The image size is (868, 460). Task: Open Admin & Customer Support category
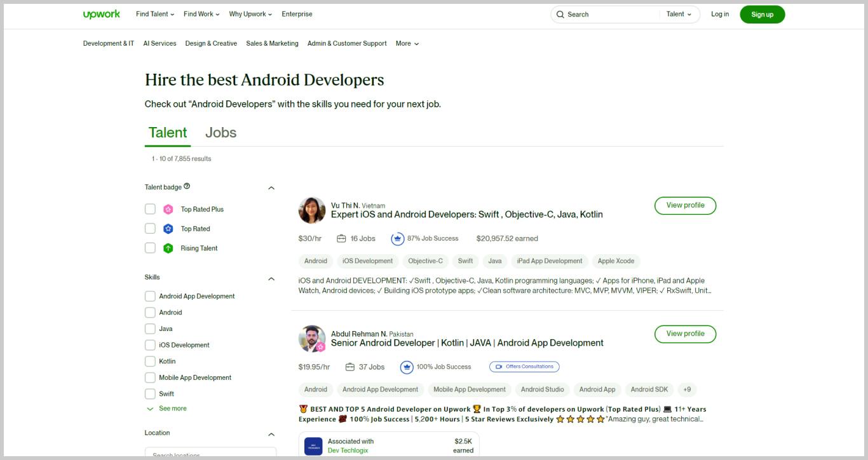(x=347, y=43)
